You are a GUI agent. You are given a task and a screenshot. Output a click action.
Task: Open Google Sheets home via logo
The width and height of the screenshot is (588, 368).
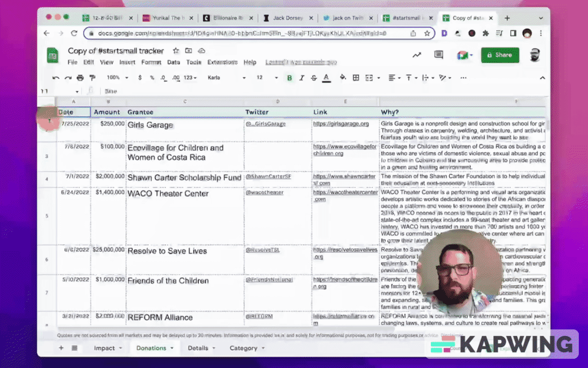[x=53, y=56]
